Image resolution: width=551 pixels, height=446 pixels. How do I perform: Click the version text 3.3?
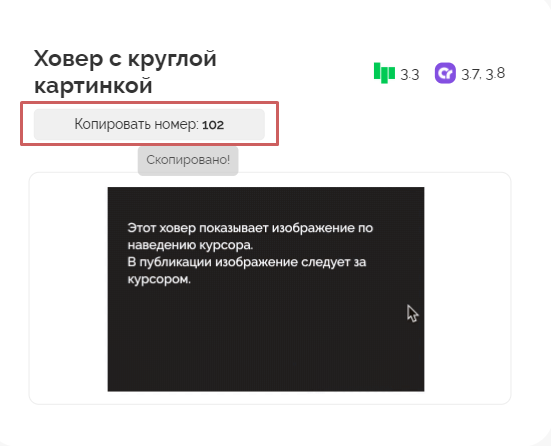tap(410, 75)
